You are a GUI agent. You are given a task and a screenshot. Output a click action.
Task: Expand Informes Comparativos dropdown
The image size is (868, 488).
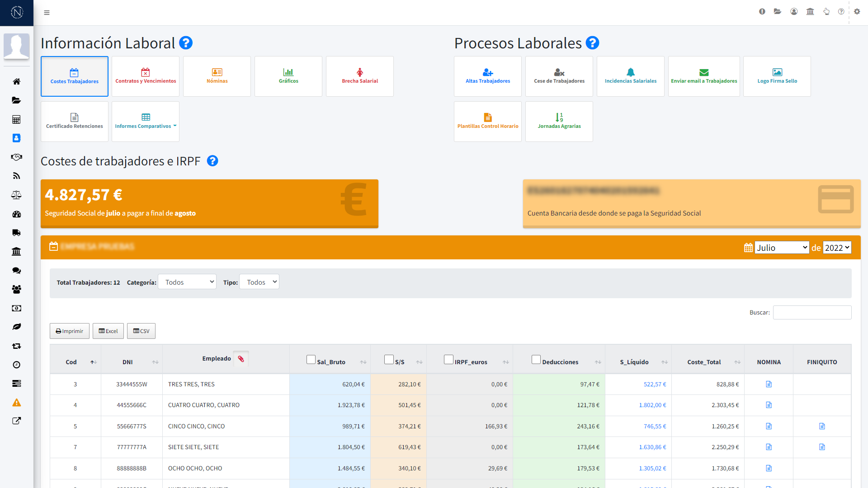(146, 121)
